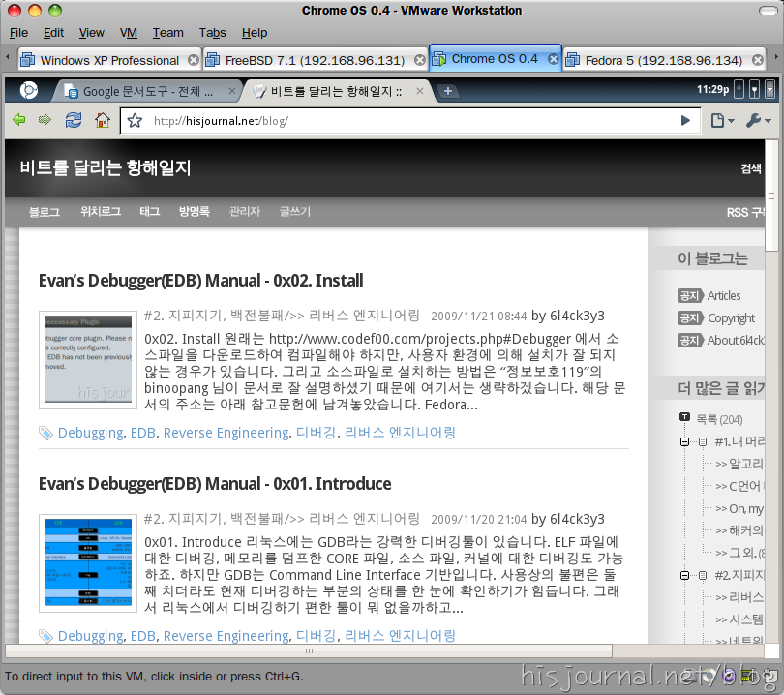Open the VM menu
This screenshot has width=784, height=695.
click(x=129, y=33)
